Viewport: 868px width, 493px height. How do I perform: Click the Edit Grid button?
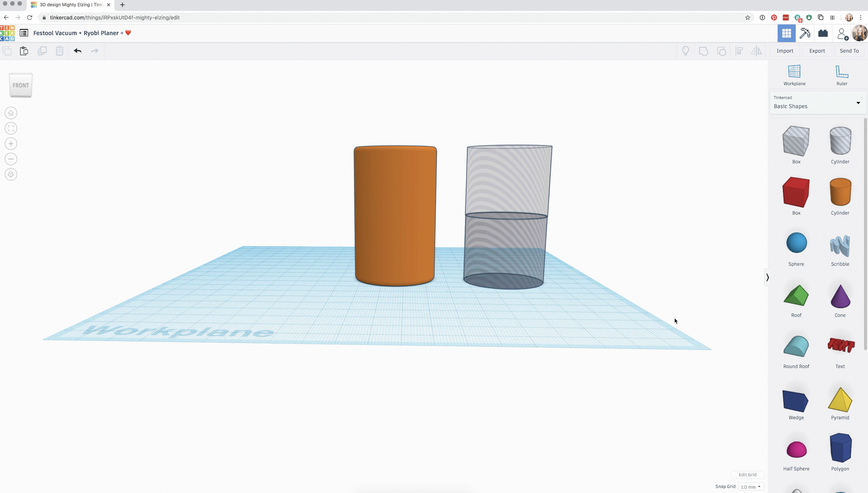coord(748,475)
